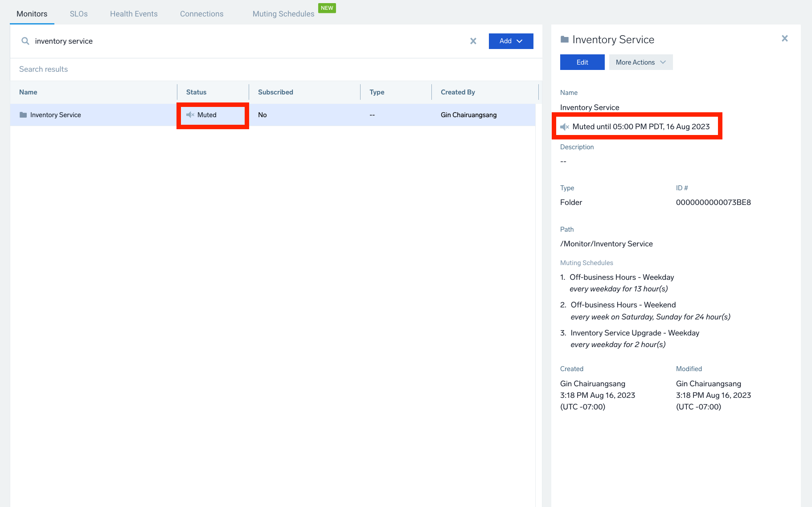Click the NEW badge beside Muting Schedules
This screenshot has width=812, height=507.
327,8
